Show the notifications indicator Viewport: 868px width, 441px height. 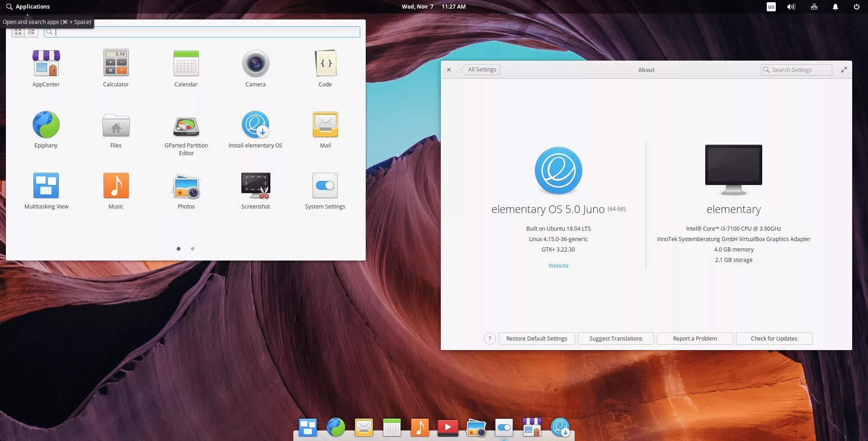(x=835, y=7)
